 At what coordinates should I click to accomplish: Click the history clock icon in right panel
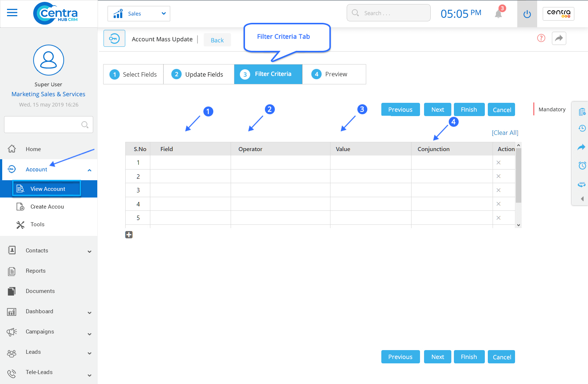[582, 128]
